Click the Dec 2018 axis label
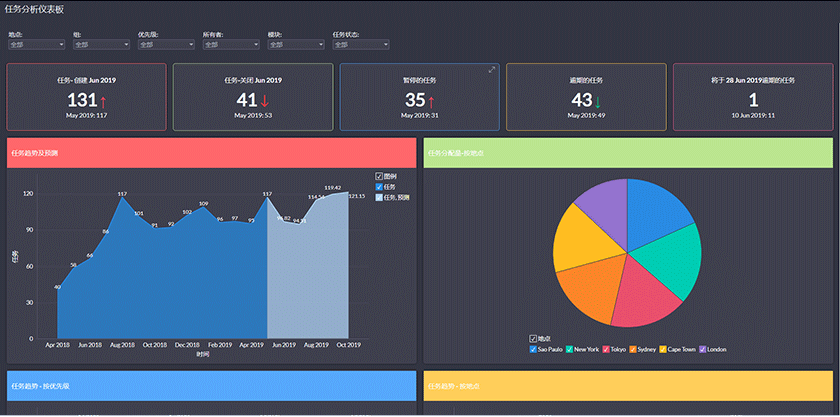This screenshot has width=840, height=417. (188, 345)
